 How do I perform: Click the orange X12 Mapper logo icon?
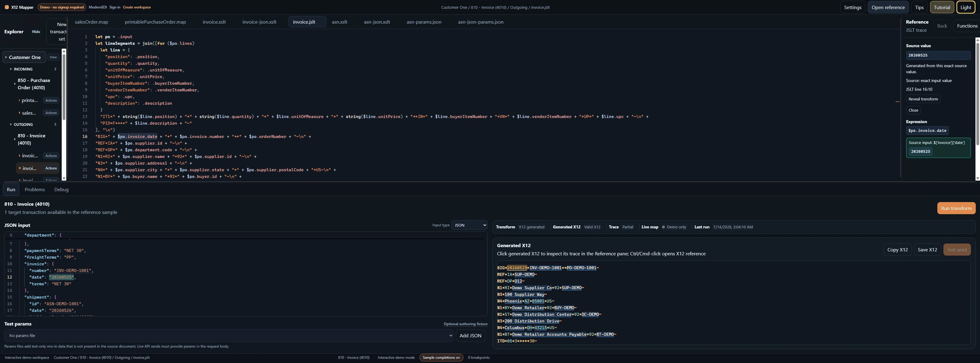click(6, 7)
